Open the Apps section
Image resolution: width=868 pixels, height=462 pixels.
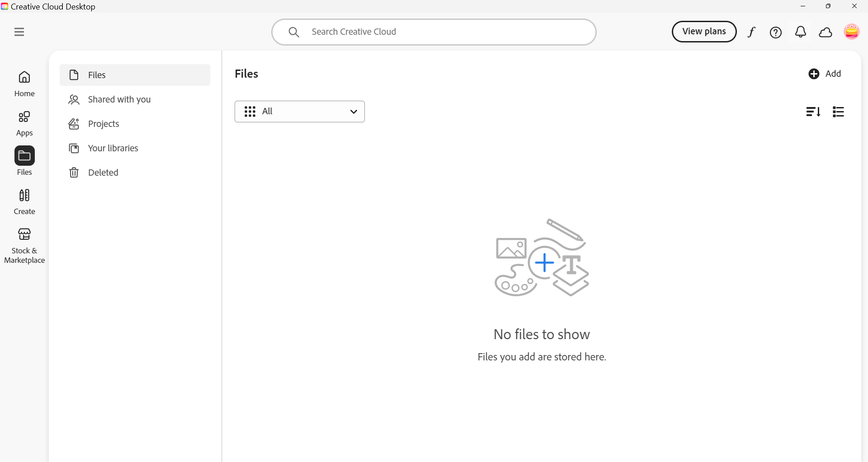click(x=24, y=123)
